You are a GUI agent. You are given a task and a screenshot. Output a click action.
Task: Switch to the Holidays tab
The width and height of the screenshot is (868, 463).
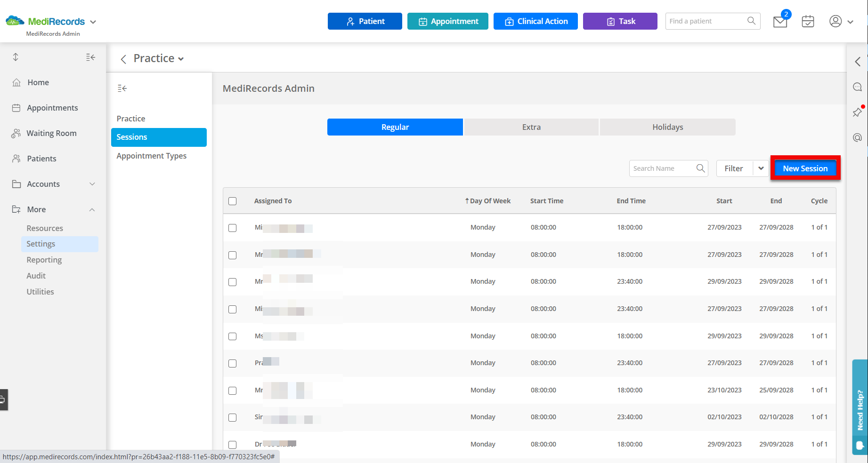(x=667, y=127)
